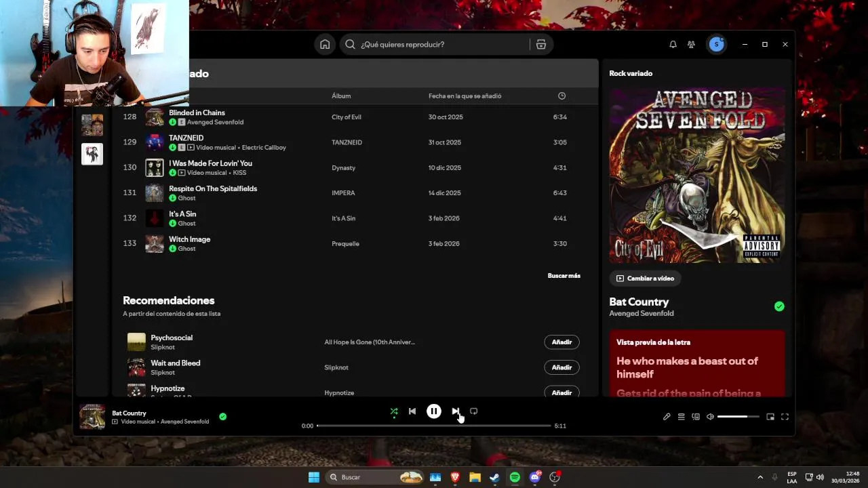This screenshot has width=868, height=488.
Task: Sort by Fecha en la que se añadió header
Action: coord(465,96)
